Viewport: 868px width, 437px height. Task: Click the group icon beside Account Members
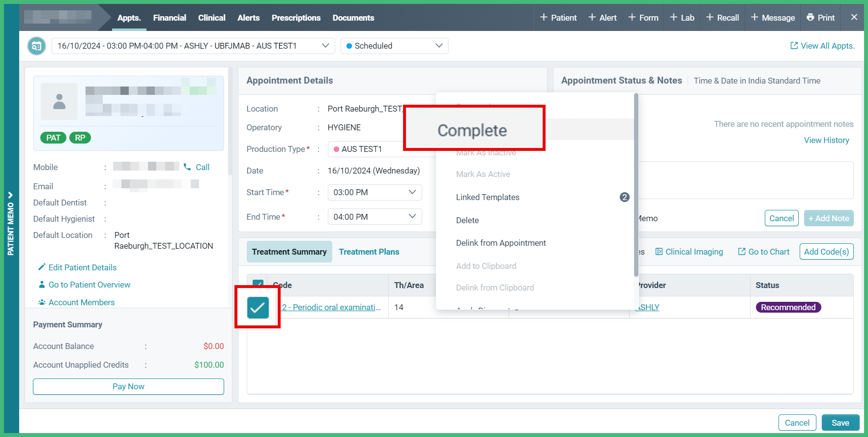[42, 302]
